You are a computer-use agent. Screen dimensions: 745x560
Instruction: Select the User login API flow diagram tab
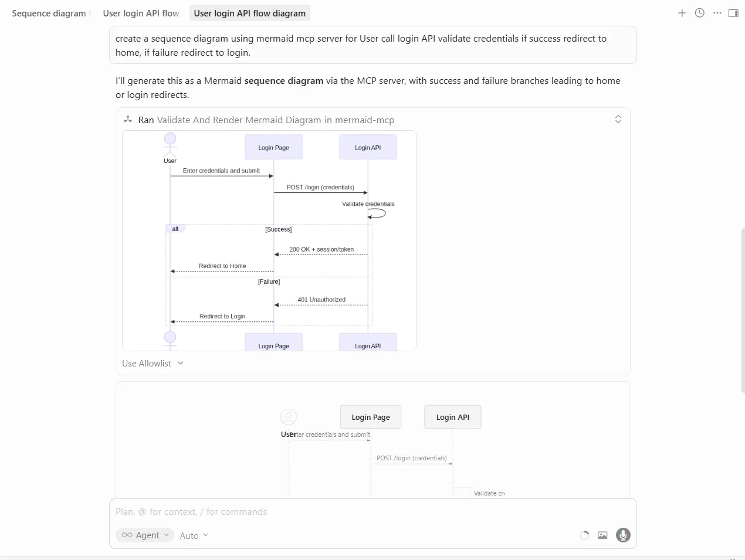coord(249,13)
